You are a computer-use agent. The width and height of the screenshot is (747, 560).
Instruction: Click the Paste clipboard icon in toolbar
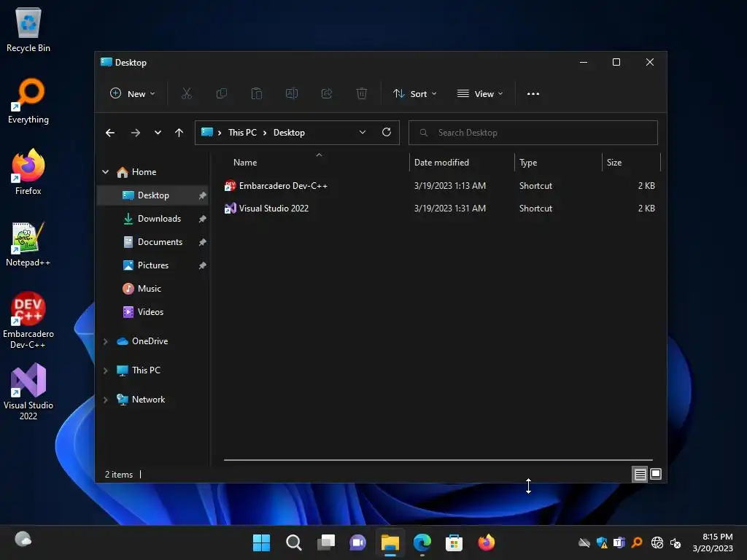(257, 94)
